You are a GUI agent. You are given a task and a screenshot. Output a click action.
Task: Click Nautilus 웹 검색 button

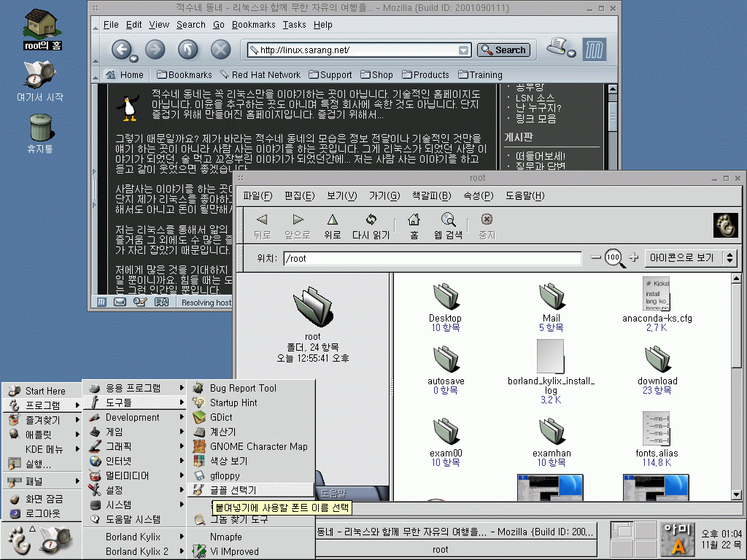(x=448, y=226)
